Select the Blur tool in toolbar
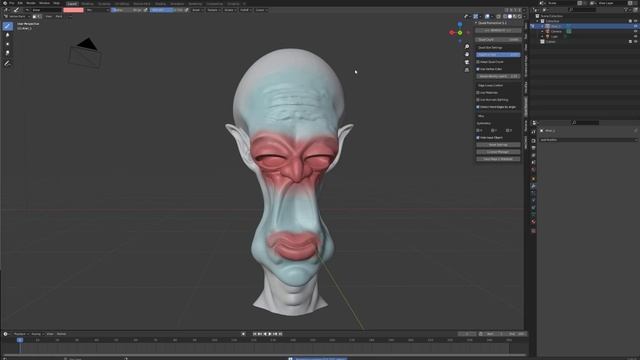Viewport: 640px width, 360px height. [x=7, y=36]
